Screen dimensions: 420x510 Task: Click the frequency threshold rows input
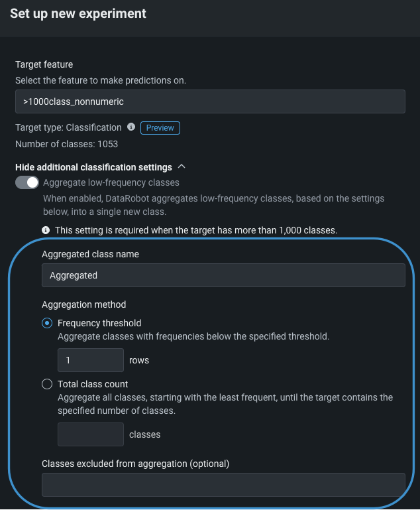pyautogui.click(x=91, y=360)
